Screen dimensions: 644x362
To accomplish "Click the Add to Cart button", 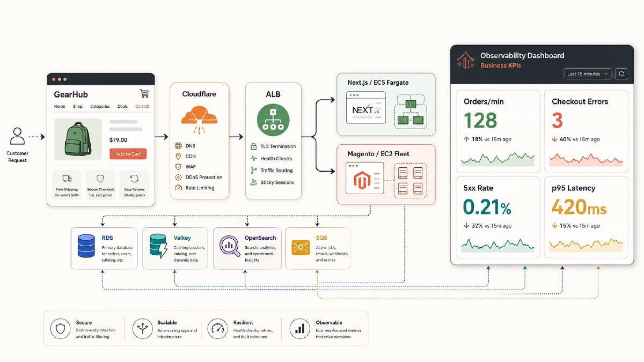I will [128, 154].
